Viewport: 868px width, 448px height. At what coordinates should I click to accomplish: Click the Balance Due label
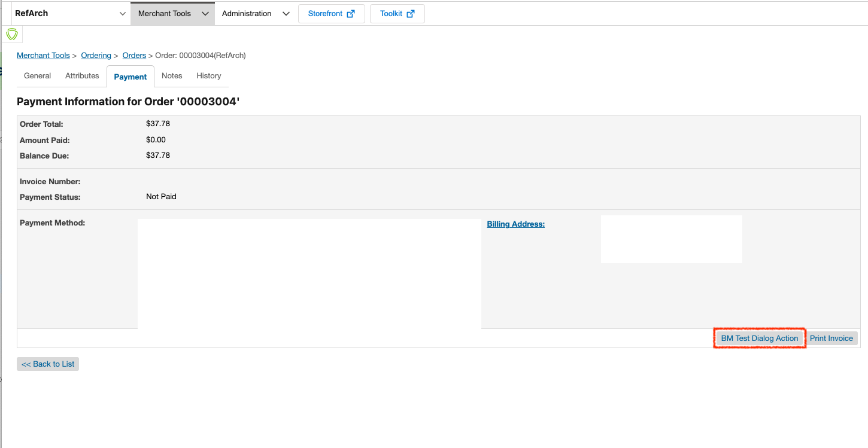44,156
